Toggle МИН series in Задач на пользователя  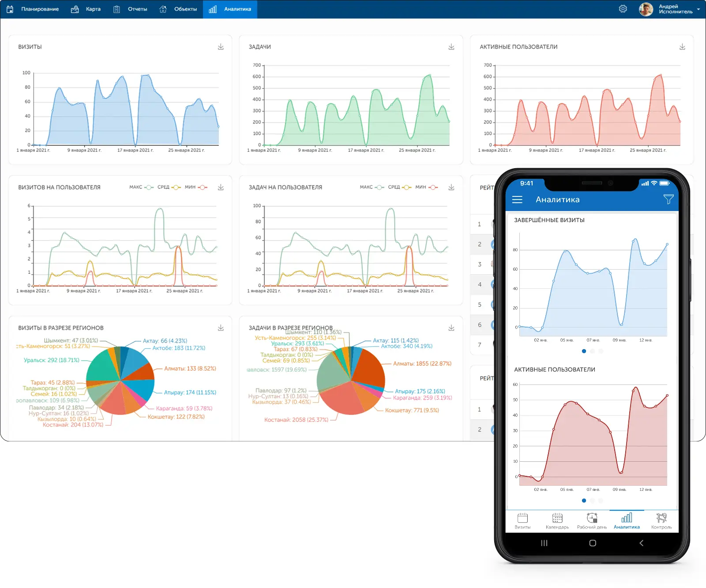[x=426, y=187]
